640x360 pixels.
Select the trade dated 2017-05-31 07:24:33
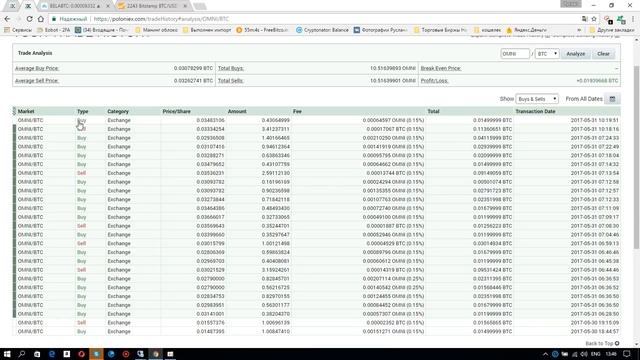[x=317, y=138]
